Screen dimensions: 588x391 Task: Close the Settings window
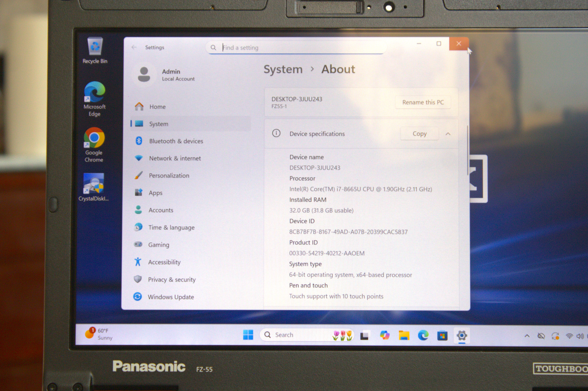click(x=459, y=44)
